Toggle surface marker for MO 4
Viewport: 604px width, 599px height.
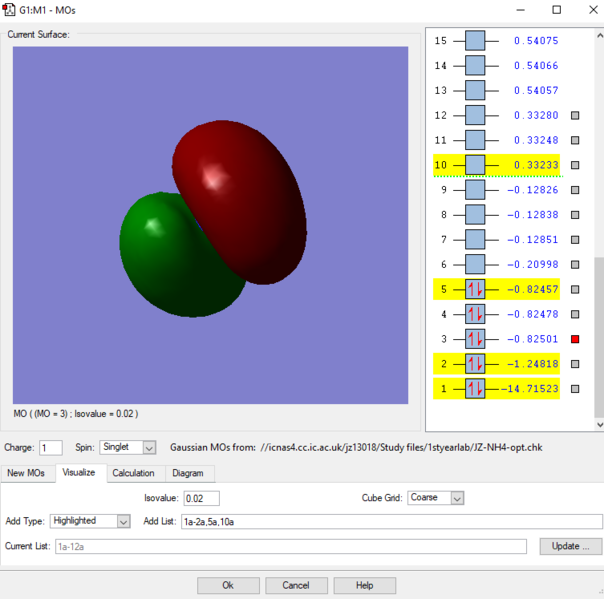575,314
